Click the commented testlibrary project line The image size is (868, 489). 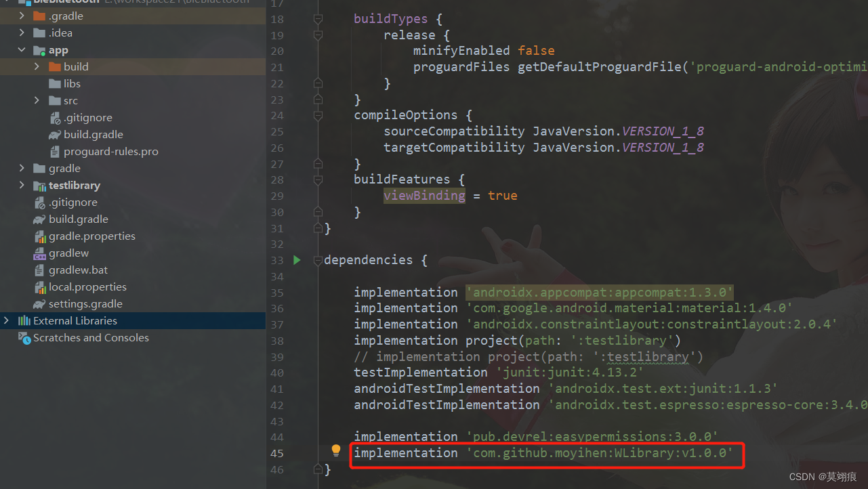pos(529,356)
